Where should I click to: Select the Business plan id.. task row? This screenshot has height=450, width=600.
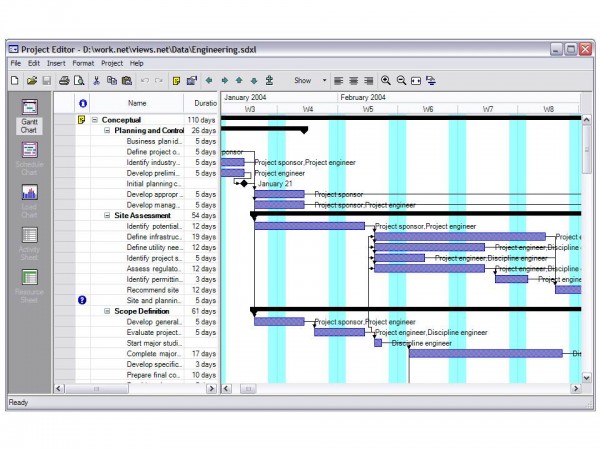coord(136,141)
